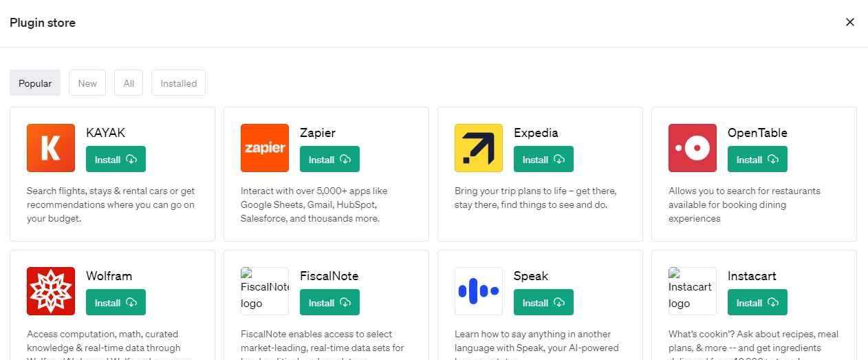868x360 pixels.
Task: Install the OpenTable plugin
Action: point(757,160)
